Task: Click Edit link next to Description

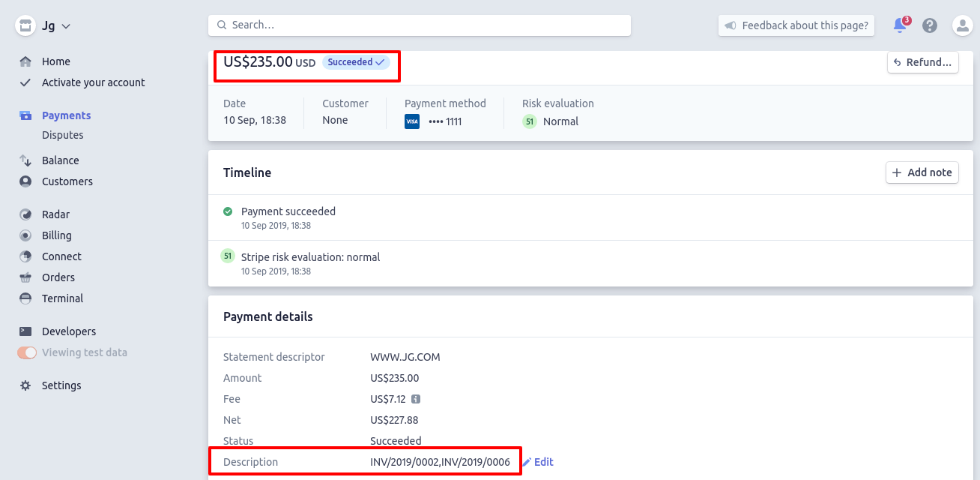Action: coord(539,462)
